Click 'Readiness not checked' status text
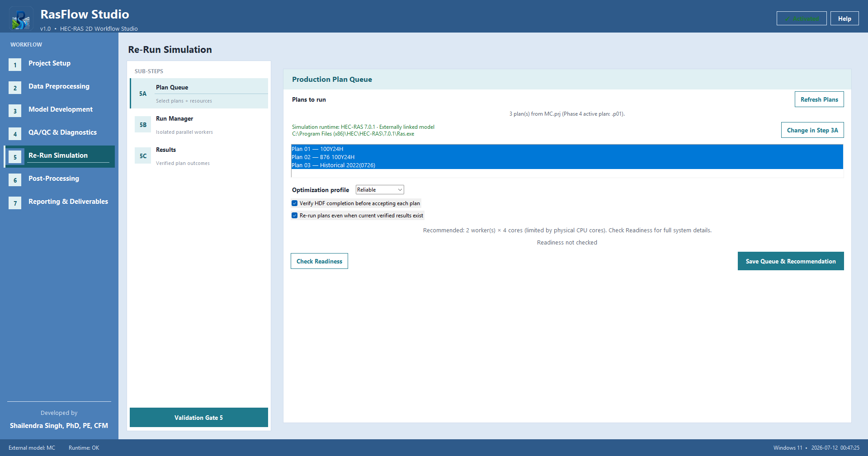868x456 pixels. click(x=567, y=243)
